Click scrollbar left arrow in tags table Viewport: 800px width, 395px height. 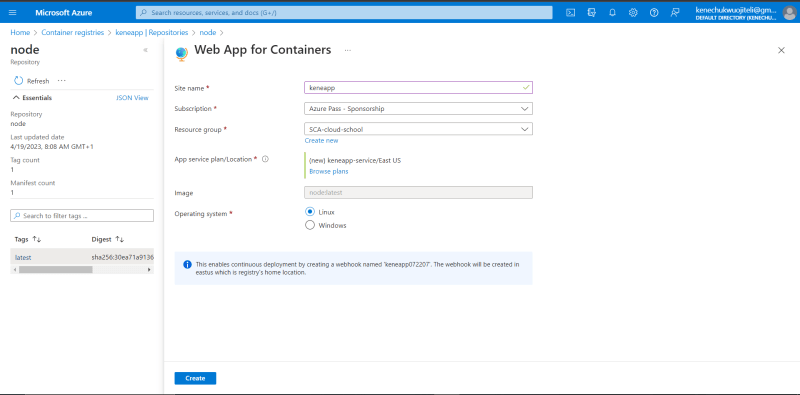click(x=15, y=269)
